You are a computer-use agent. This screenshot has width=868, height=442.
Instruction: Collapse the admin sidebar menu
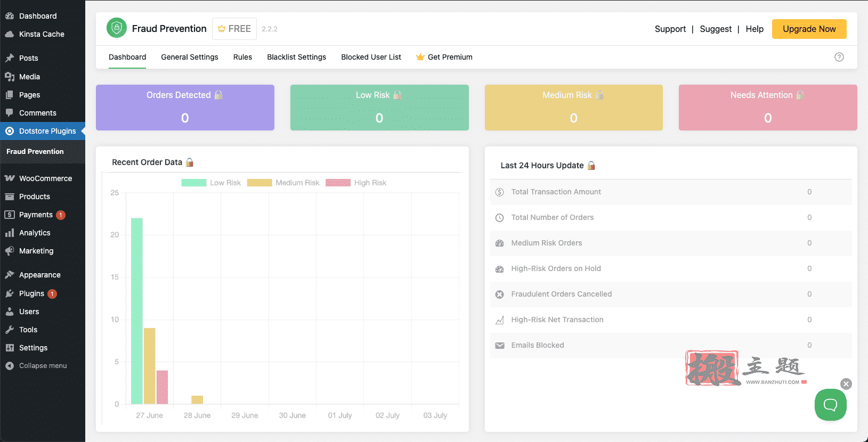coord(43,366)
